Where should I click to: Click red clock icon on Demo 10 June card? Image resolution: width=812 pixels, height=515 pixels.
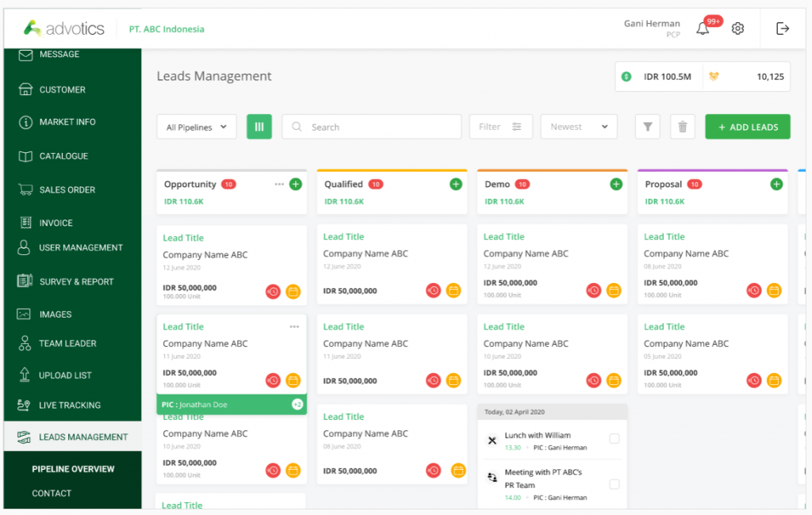pyautogui.click(x=593, y=380)
